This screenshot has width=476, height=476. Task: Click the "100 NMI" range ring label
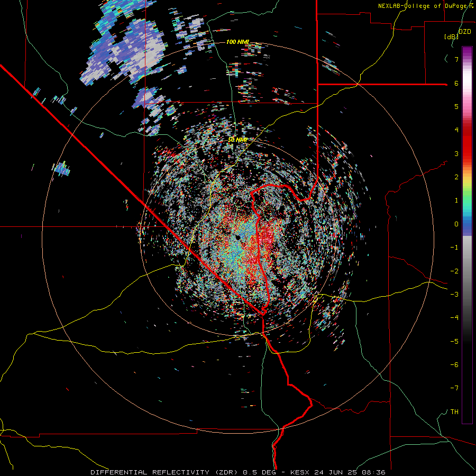click(237, 42)
